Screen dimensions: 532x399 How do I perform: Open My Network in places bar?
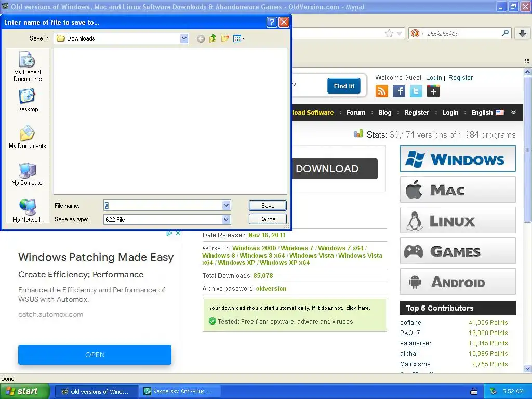[28, 211]
